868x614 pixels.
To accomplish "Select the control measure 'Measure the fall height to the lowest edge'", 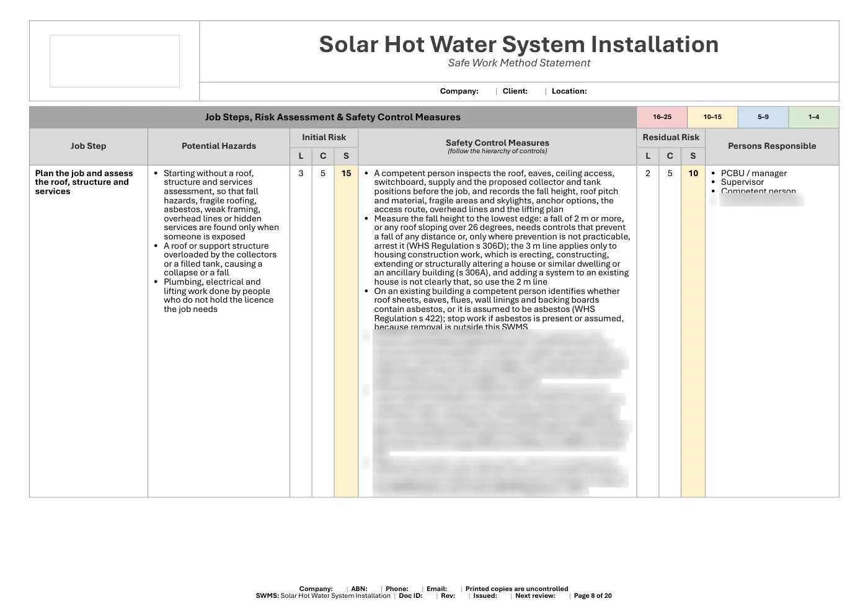I will coord(501,250).
